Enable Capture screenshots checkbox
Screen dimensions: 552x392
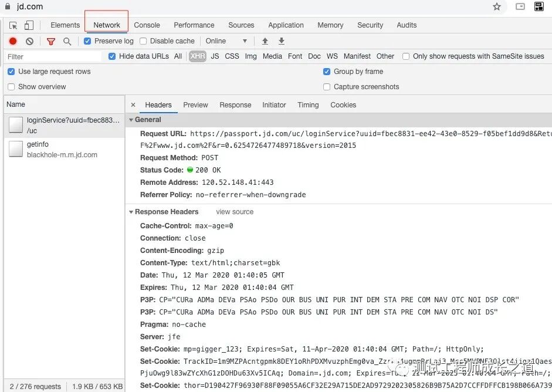point(327,87)
